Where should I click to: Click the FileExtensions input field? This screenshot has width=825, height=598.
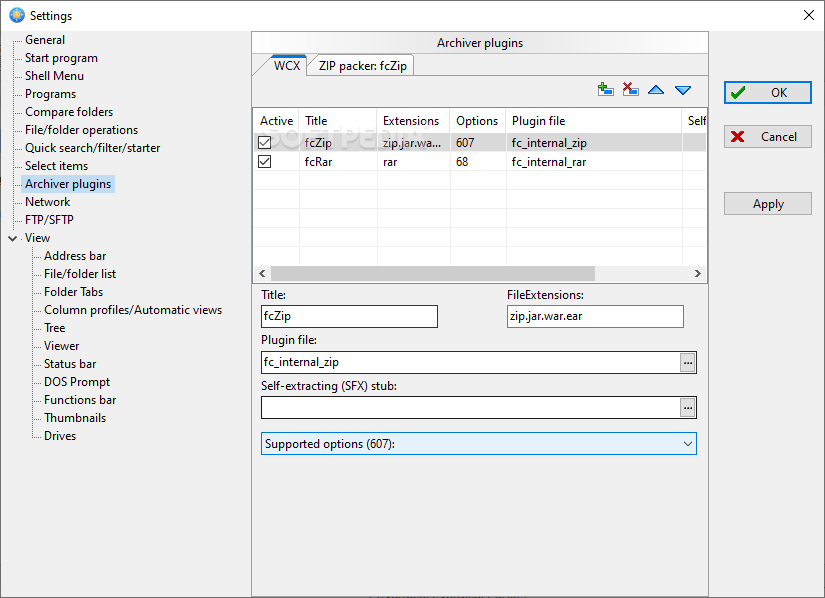pos(595,317)
